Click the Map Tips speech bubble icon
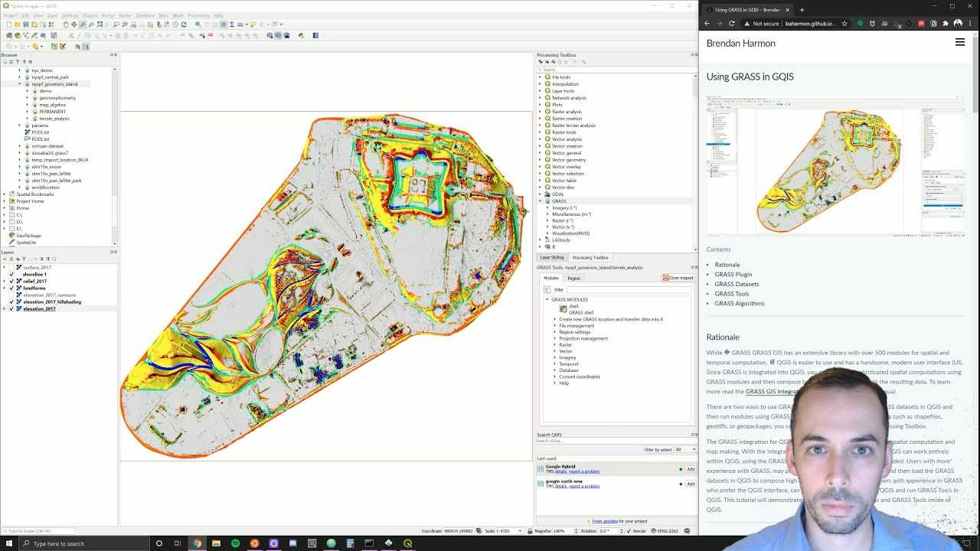Viewport: 980px width, 551px height. click(253, 24)
